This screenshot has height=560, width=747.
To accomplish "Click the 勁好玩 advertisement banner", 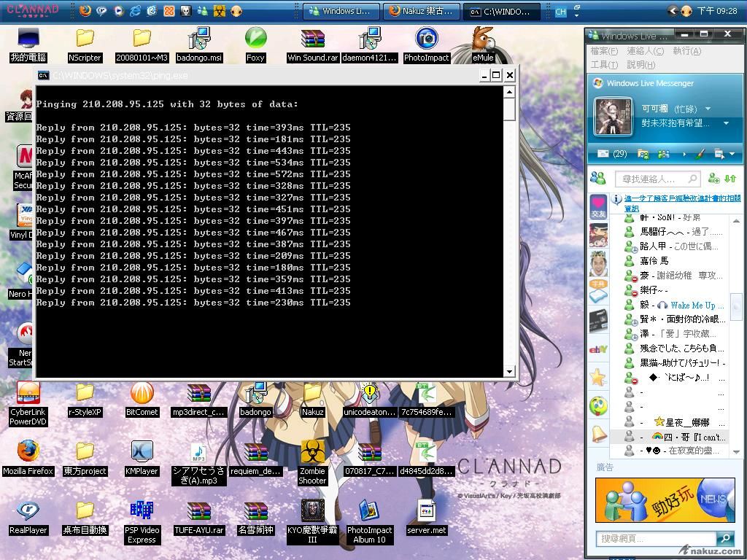I will tap(665, 499).
